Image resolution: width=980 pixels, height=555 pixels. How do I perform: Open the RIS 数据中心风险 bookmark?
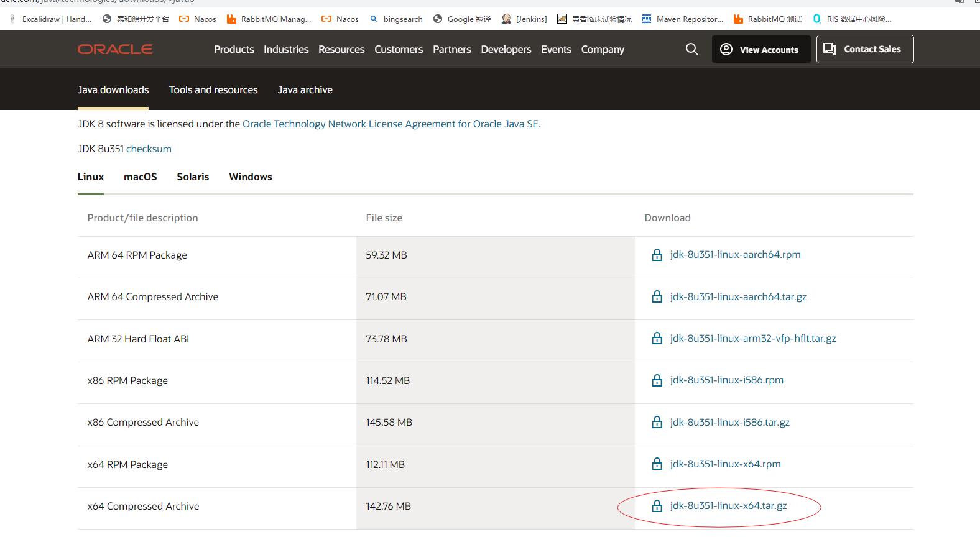click(852, 19)
